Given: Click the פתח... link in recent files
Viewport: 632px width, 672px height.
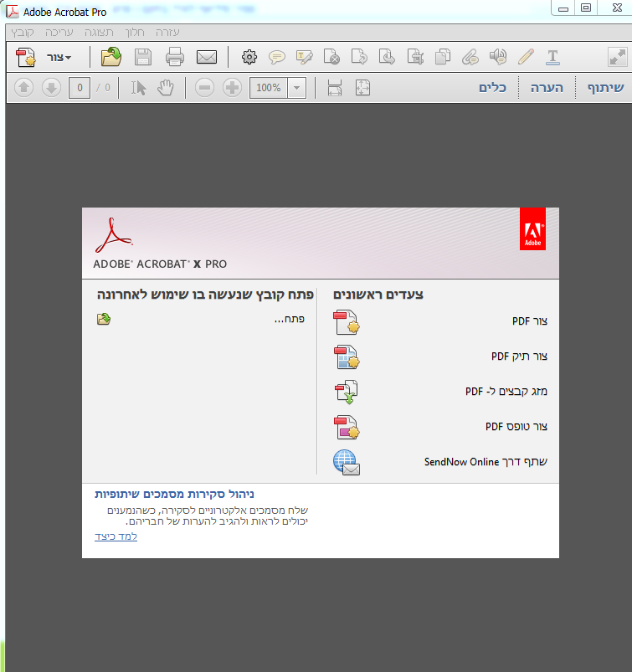Looking at the screenshot, I should (290, 319).
